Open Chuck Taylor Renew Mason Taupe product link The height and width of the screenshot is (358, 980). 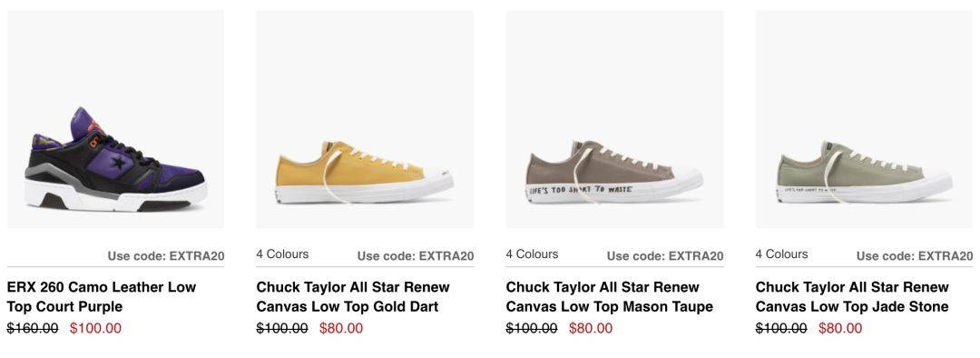610,296
